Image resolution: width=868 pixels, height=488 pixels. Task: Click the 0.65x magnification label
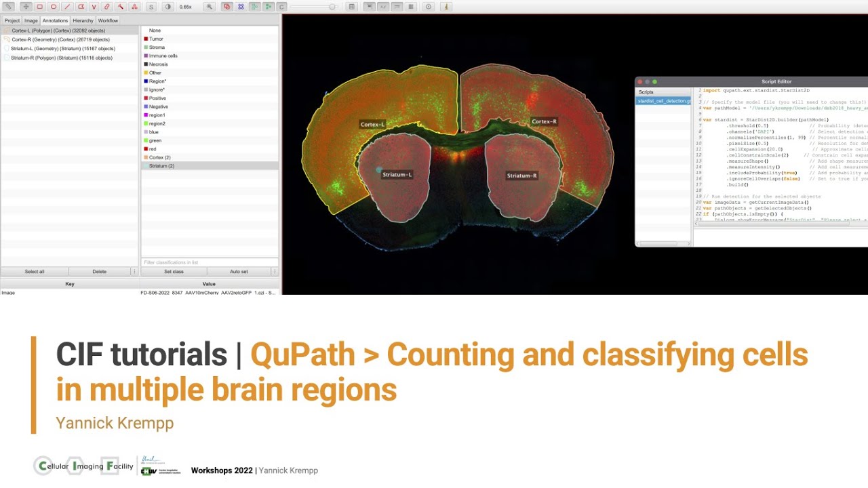(185, 7)
